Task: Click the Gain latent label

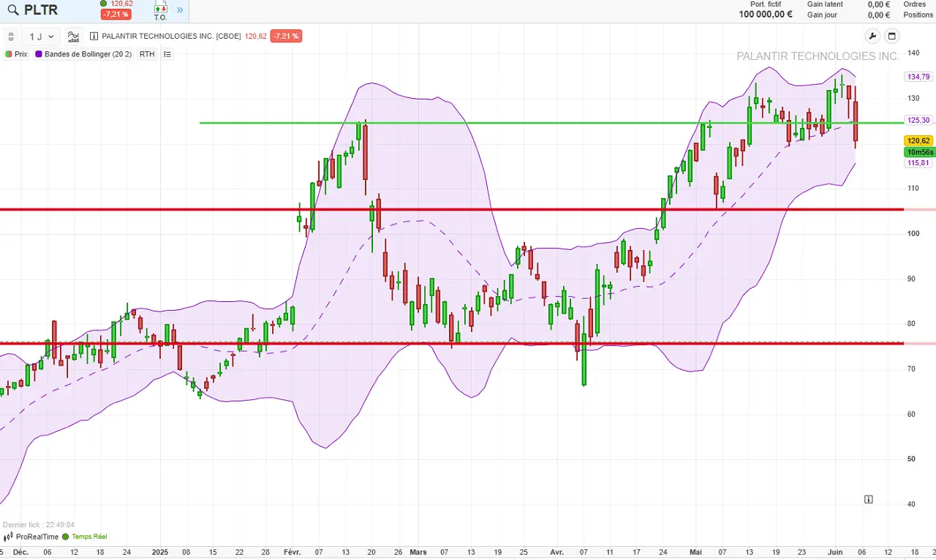Action: [825, 4]
